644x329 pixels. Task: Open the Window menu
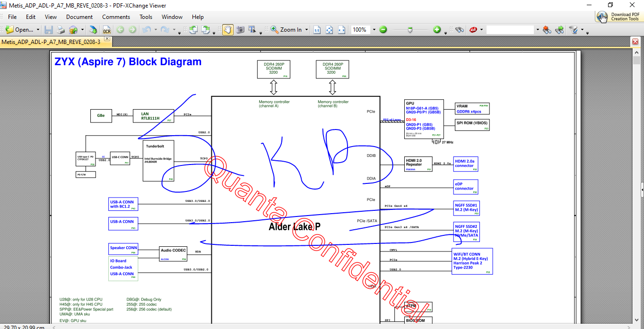coord(172,17)
